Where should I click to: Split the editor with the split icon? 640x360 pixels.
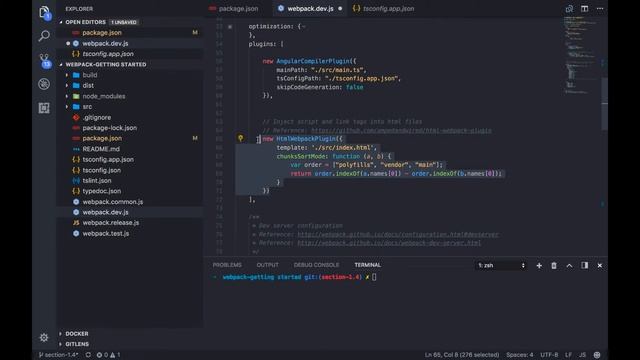[x=584, y=9]
